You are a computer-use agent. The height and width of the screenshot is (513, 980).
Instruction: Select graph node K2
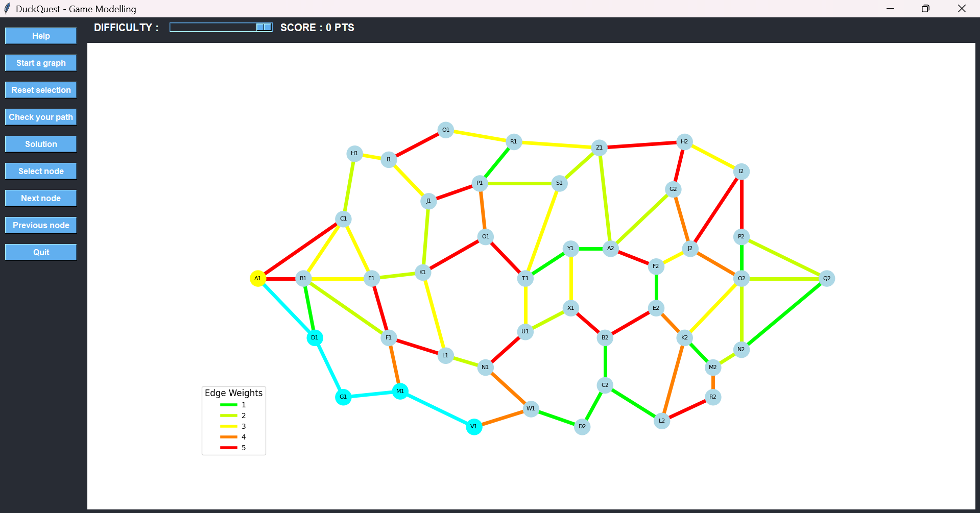(x=684, y=337)
